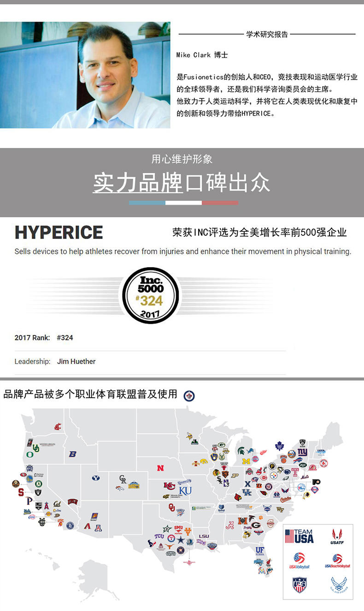The image size is (364, 611).
Task: Select the USATF logo
Action: [x=337, y=536]
